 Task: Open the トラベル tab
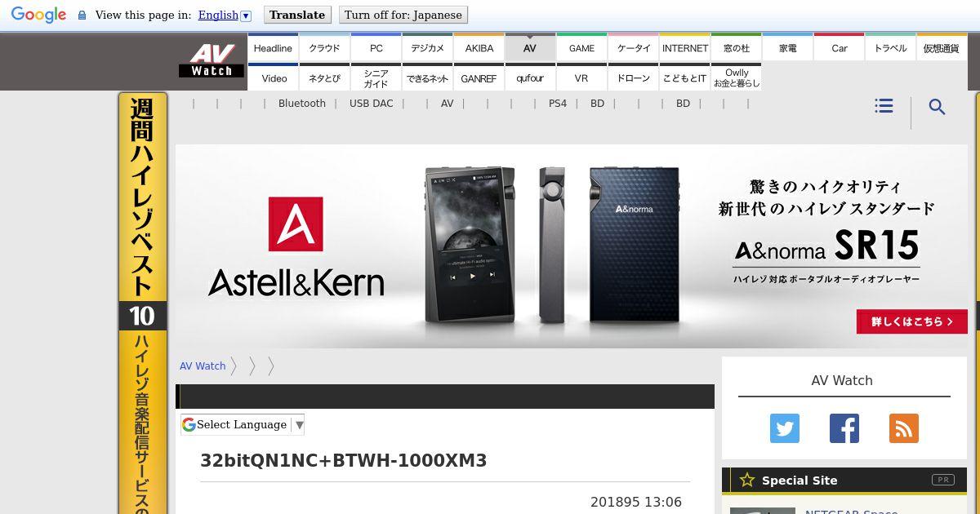890,48
